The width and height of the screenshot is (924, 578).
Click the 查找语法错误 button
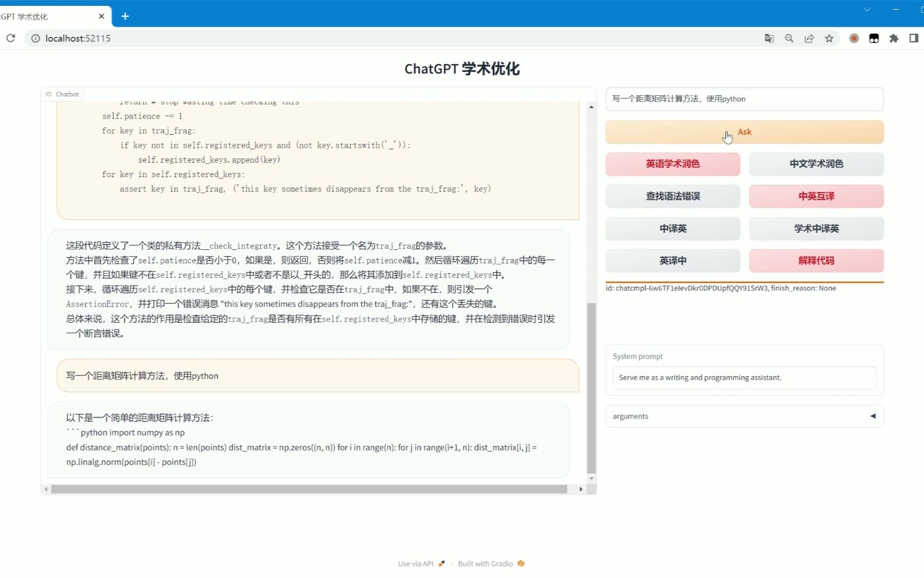pyautogui.click(x=673, y=196)
